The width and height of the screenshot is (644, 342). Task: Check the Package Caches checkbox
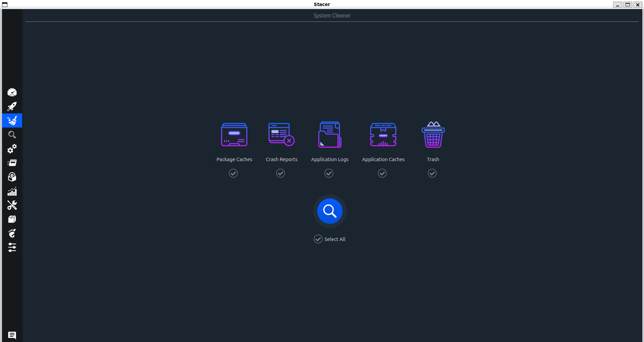(233, 173)
